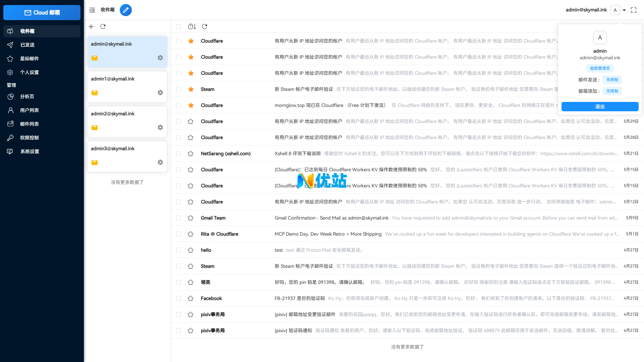Toggle the account dropdown caret arrow
Viewport: 644px width, 362px height.
point(624,10)
